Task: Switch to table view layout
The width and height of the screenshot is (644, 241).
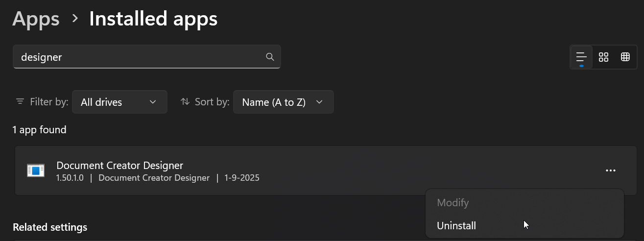Action: tap(625, 57)
